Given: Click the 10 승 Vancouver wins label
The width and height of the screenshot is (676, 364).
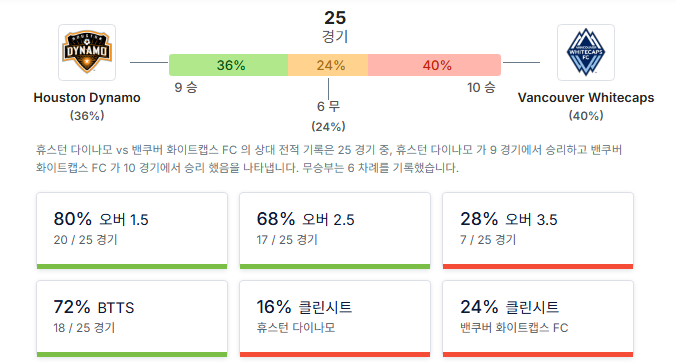Looking at the screenshot, I should point(481,88).
